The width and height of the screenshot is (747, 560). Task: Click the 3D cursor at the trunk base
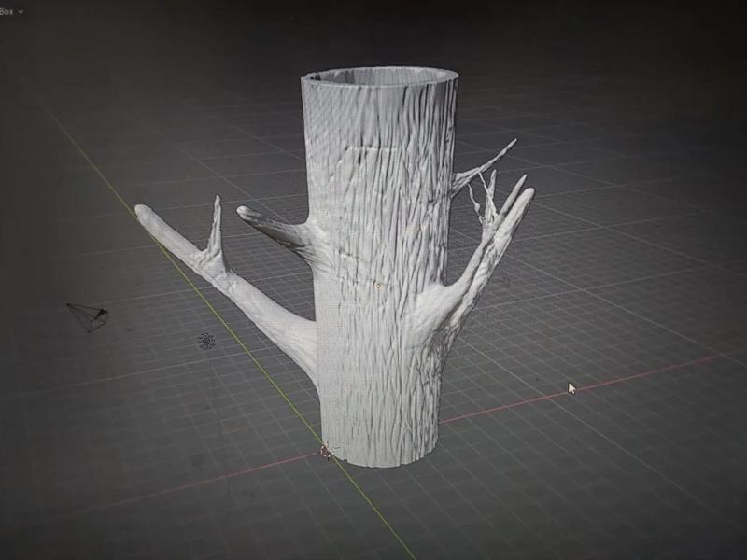pos(328,451)
